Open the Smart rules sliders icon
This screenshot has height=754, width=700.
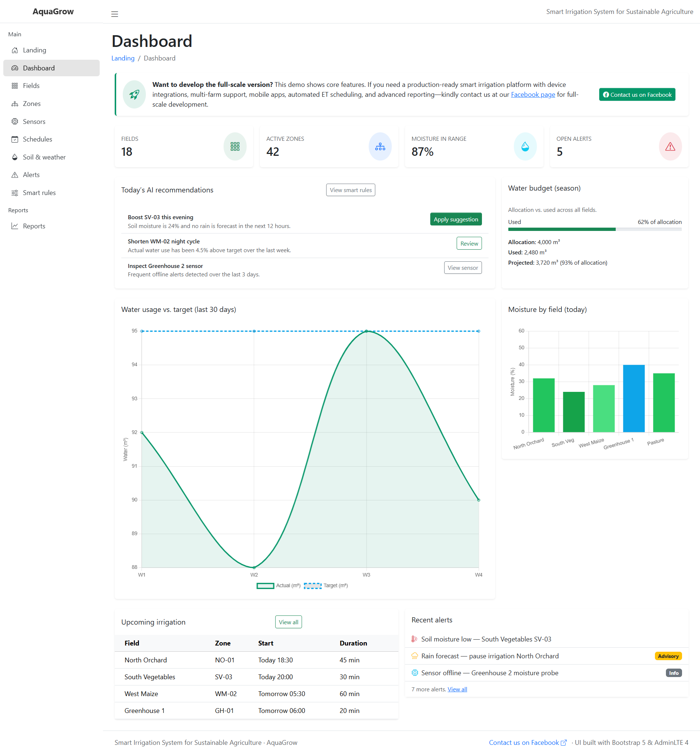15,192
